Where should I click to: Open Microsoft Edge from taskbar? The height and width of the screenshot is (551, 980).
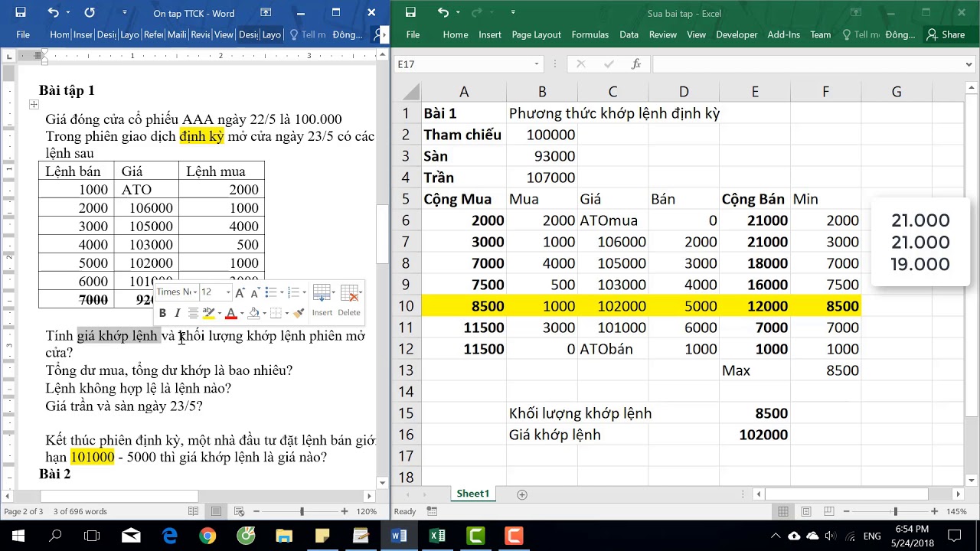tap(169, 536)
